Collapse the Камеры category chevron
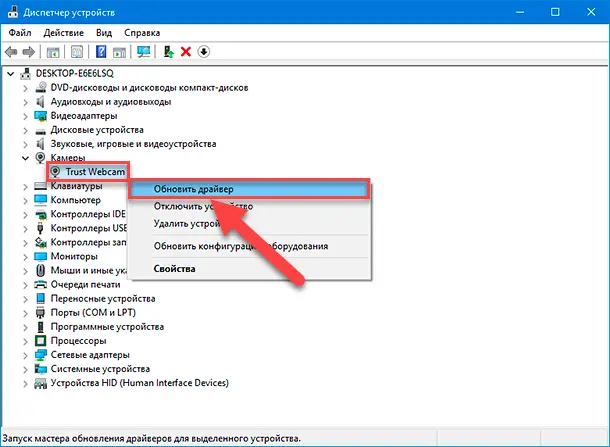610x447 pixels. [25, 158]
